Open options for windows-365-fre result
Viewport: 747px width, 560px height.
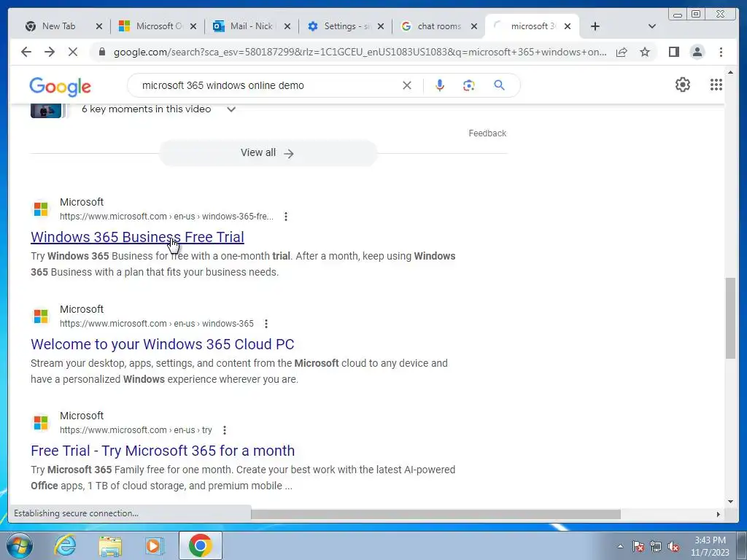tap(286, 217)
